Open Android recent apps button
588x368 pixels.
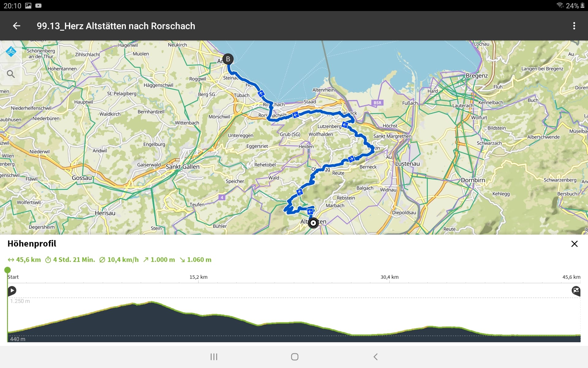[x=214, y=357]
